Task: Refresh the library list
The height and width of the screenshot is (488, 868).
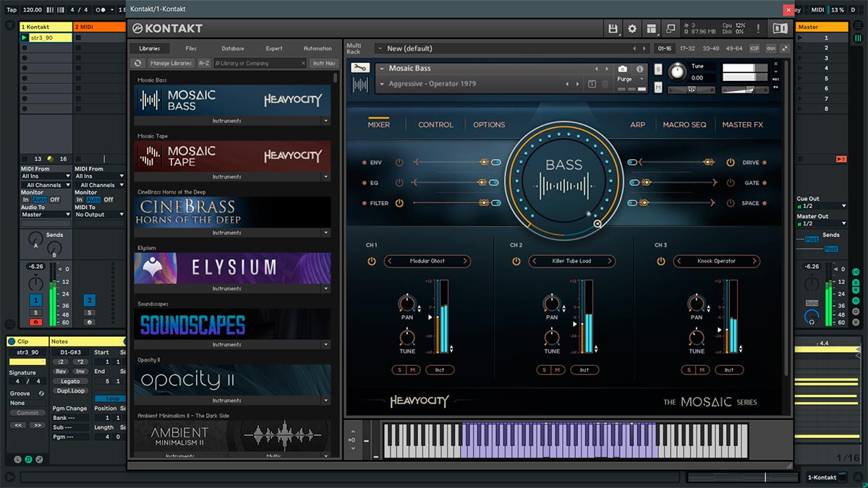Action: coord(139,64)
